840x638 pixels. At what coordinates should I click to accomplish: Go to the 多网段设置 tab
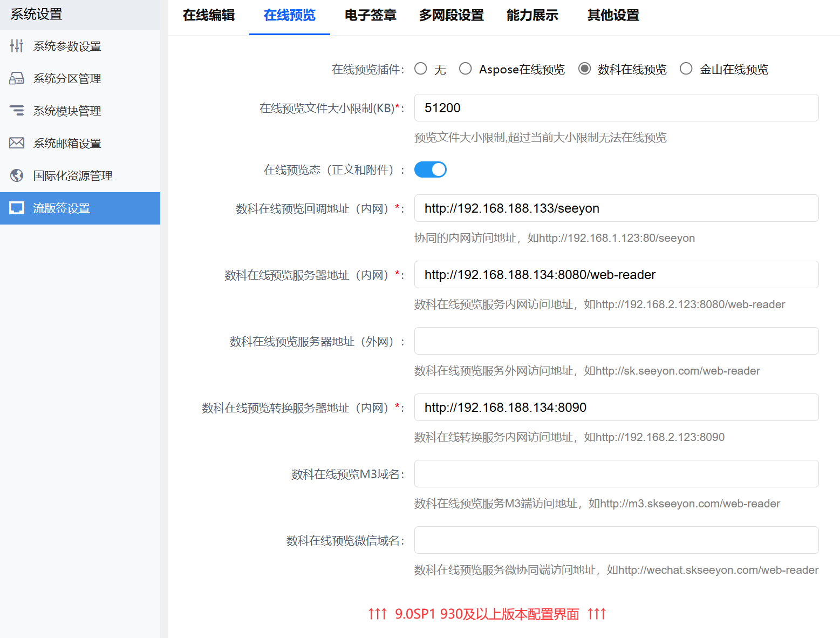[452, 16]
